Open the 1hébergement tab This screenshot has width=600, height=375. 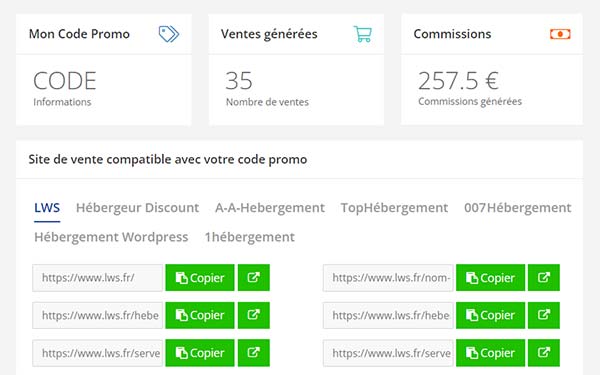(249, 237)
